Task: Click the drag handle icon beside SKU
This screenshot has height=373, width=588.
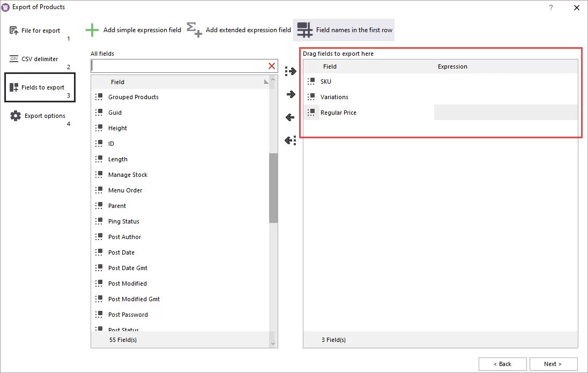Action: [311, 81]
